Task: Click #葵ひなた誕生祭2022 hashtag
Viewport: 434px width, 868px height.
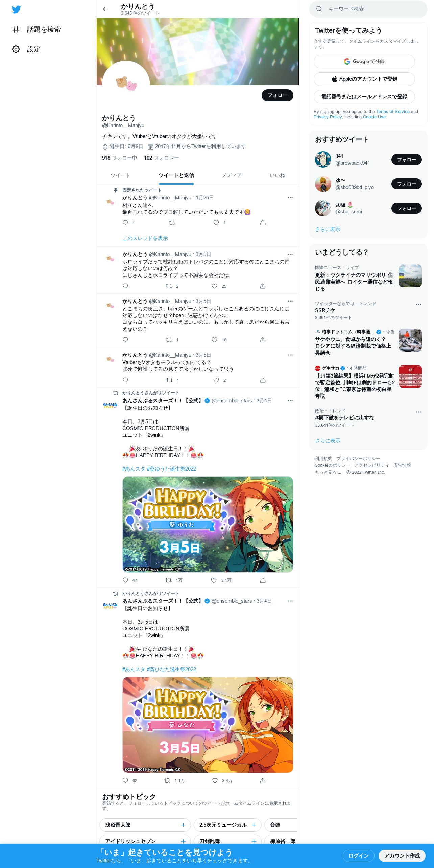Action: coord(171,669)
